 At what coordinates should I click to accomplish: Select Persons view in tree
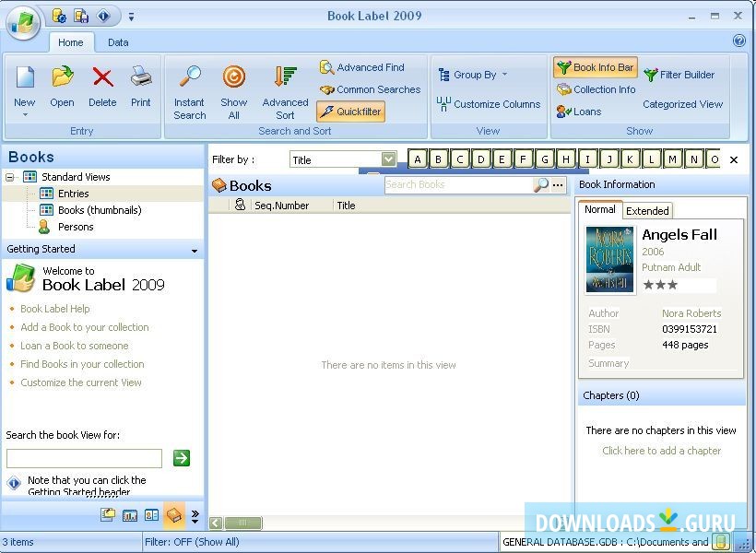(76, 227)
